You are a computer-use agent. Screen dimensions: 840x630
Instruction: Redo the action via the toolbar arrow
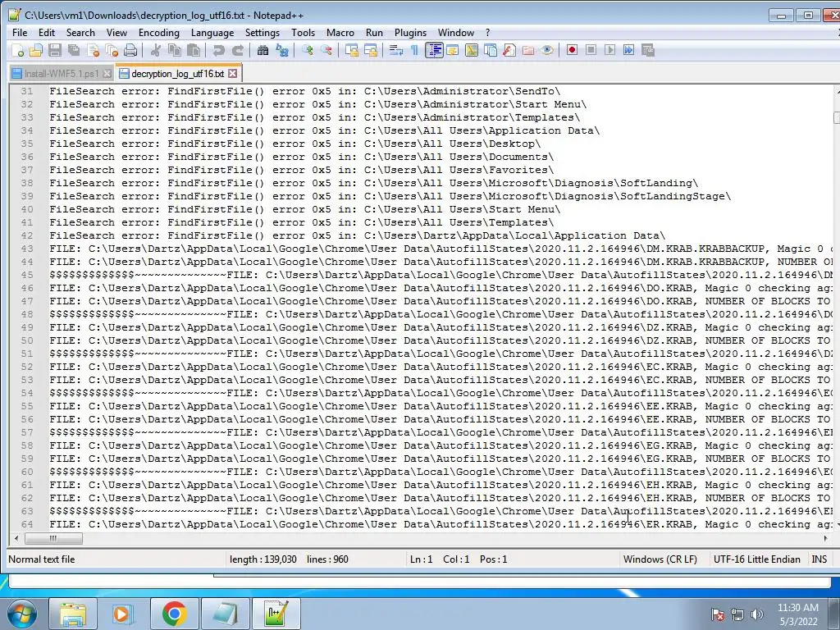(x=237, y=50)
